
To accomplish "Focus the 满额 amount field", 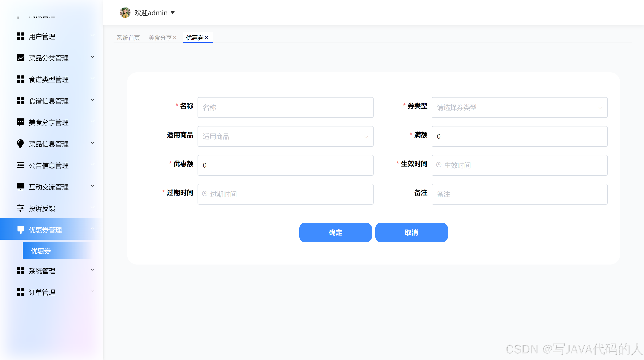I will point(520,136).
